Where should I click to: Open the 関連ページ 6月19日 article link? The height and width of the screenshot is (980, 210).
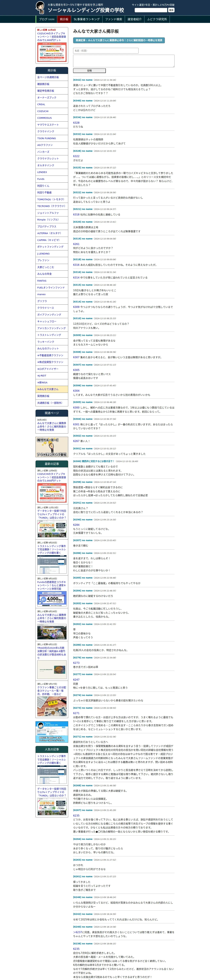coord(52,426)
